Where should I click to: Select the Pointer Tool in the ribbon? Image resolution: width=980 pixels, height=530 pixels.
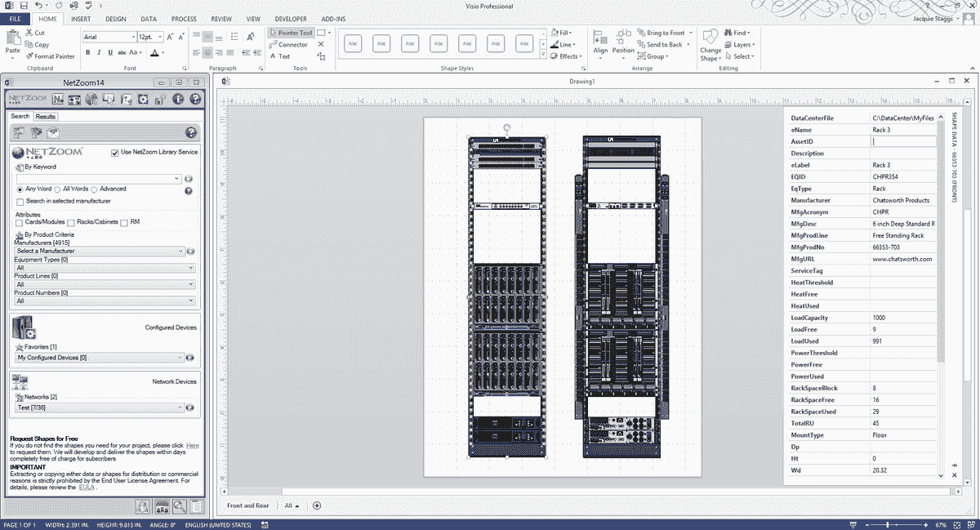tap(290, 33)
